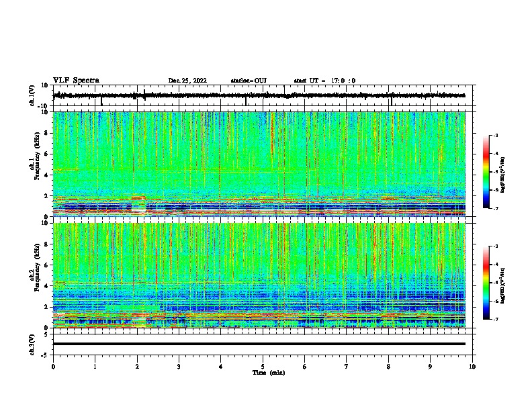Click the '0' tick on the time axis

pos(53,367)
